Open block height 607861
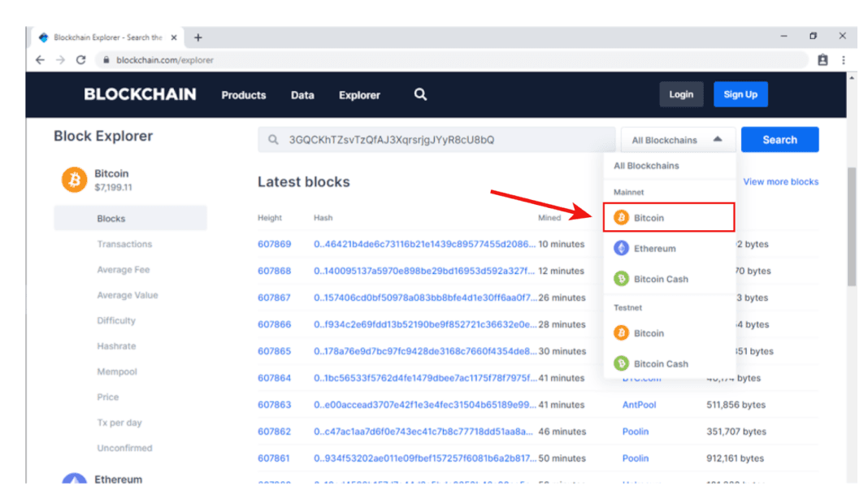 [x=274, y=458]
